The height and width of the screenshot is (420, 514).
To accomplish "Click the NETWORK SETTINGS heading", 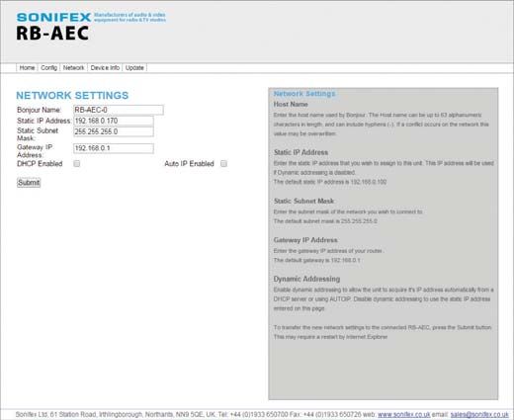I will 72,96.
